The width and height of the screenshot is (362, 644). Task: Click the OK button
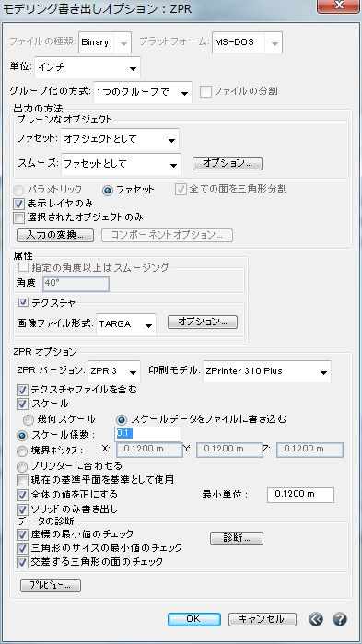[194, 619]
